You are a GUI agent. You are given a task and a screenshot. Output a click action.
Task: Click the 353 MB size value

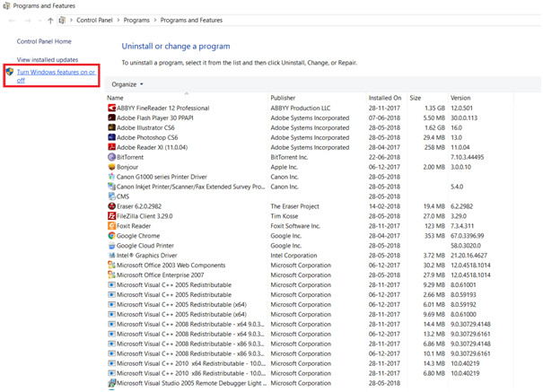[x=434, y=236]
